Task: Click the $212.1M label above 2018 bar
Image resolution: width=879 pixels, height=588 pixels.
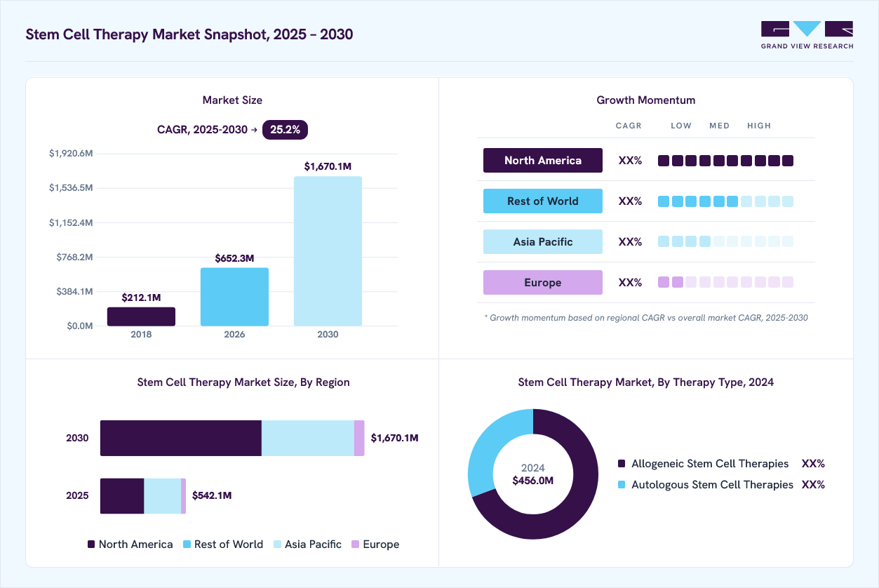Action: pos(141,298)
